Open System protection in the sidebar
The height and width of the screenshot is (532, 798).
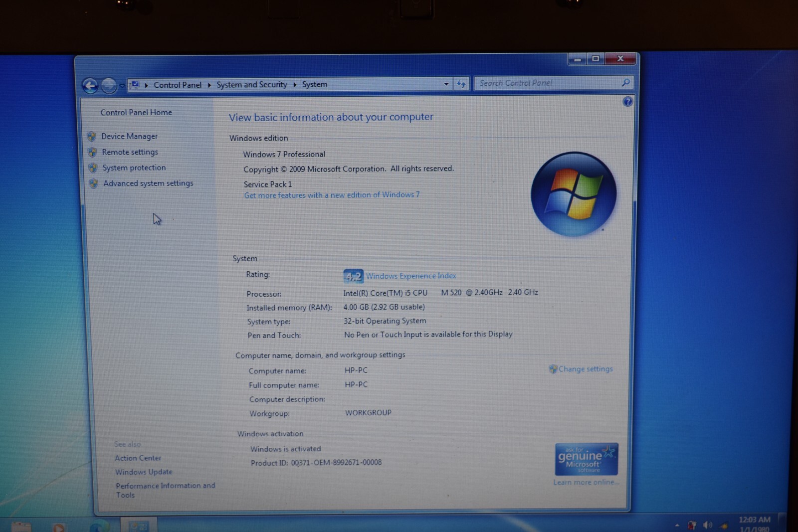click(x=134, y=168)
